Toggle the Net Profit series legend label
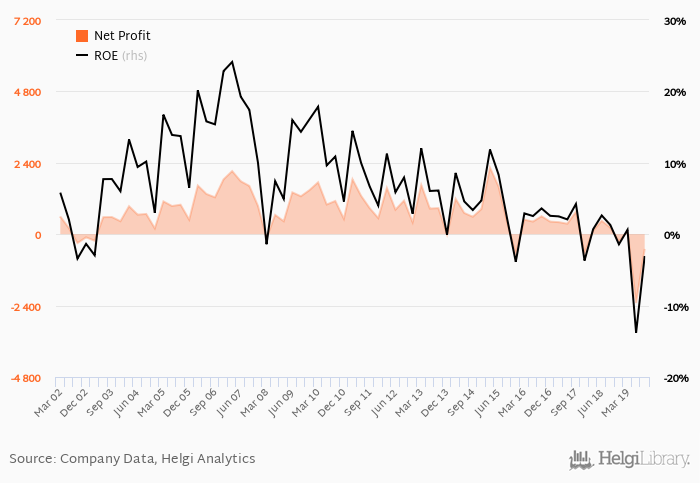This screenshot has width=700, height=483. (x=122, y=36)
